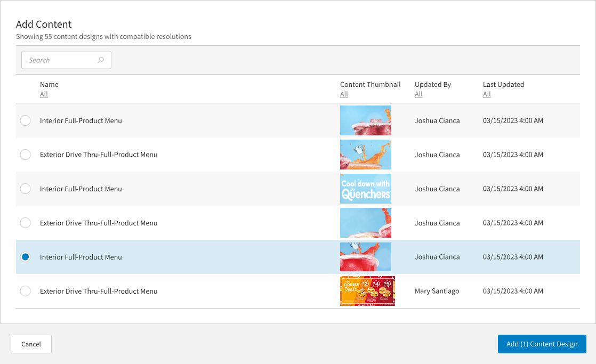
Task: Open the All filter under Name
Action: tap(44, 94)
